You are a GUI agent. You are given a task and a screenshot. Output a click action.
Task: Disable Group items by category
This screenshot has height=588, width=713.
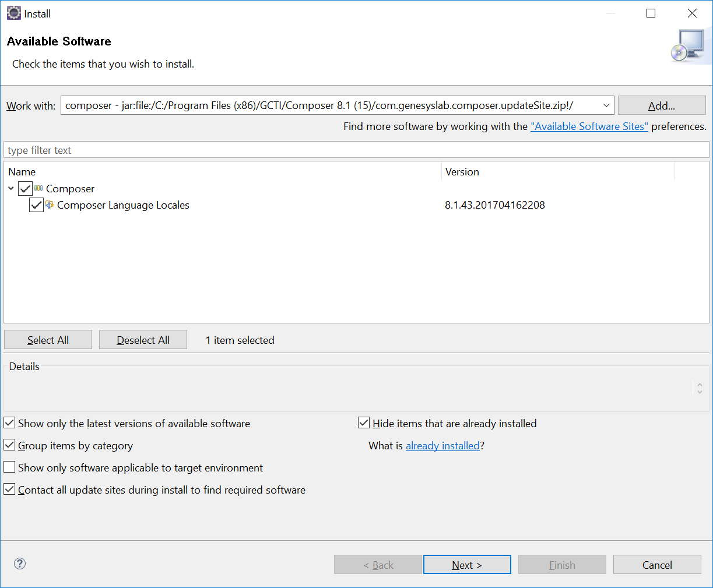pos(10,445)
